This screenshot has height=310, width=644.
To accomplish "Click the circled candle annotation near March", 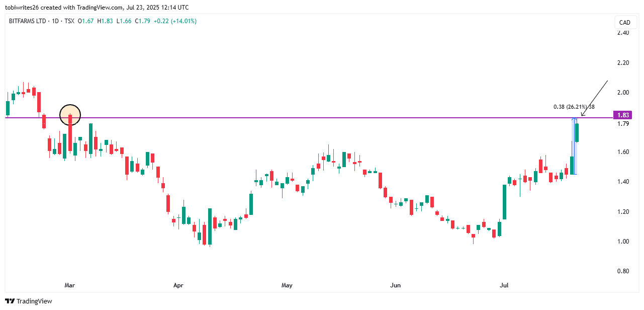I will pyautogui.click(x=70, y=114).
